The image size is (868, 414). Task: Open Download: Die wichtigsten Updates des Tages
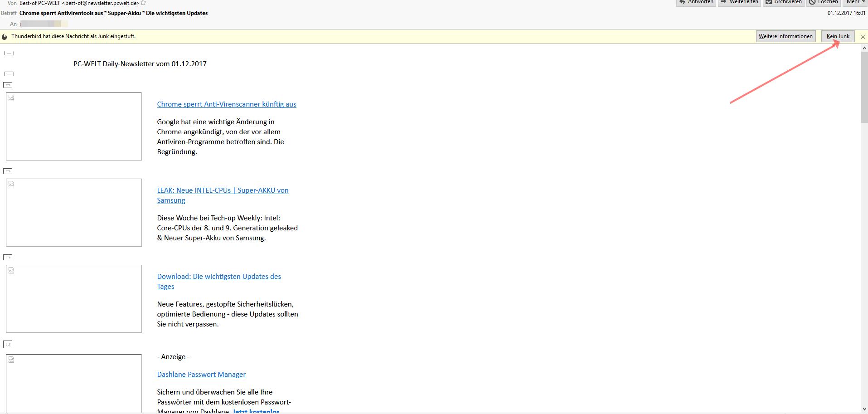[219, 282]
